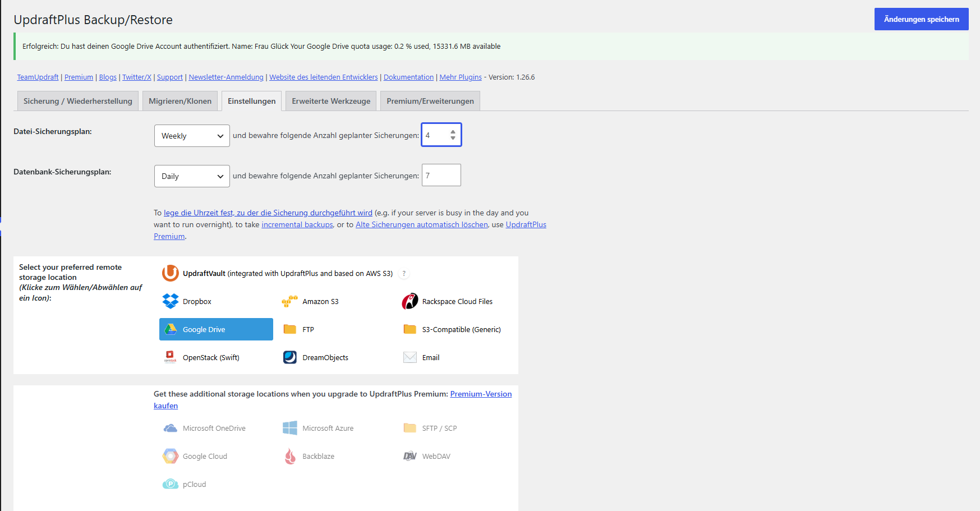Switch to Sicherung / Wiederherstellung tab
Screen dimensions: 980x511
click(78, 101)
